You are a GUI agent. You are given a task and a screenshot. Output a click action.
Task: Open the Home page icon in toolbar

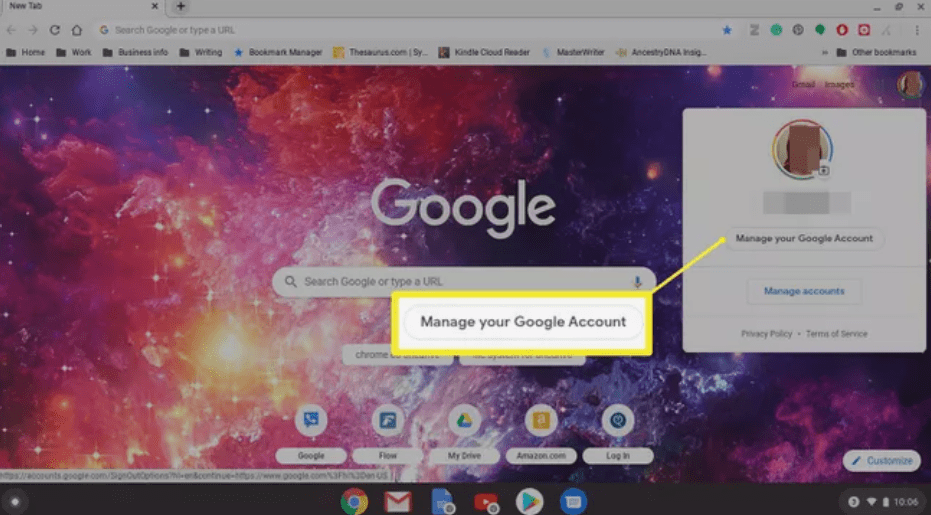tap(77, 30)
